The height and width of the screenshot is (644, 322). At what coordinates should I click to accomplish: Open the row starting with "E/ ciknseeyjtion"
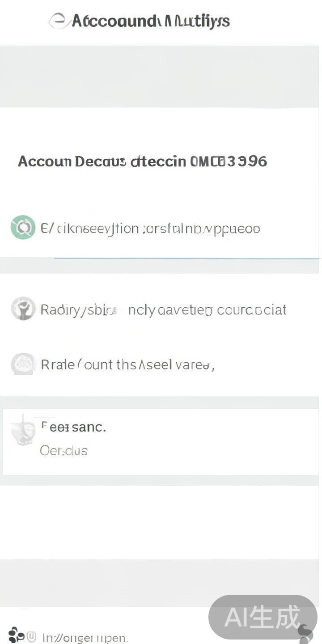pyautogui.click(x=150, y=229)
